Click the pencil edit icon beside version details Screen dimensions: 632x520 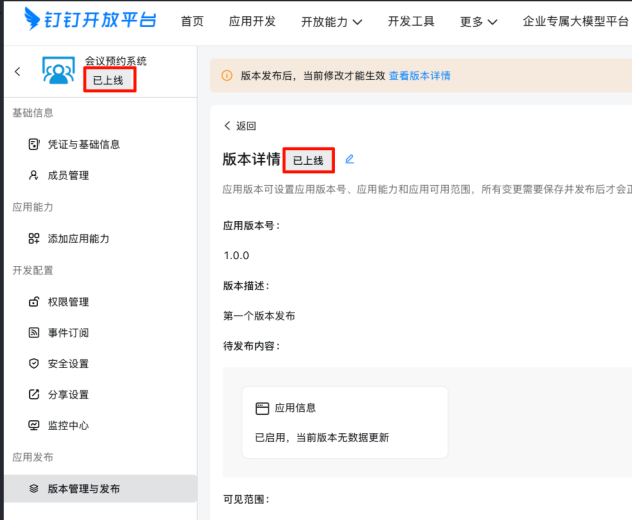tap(350, 159)
